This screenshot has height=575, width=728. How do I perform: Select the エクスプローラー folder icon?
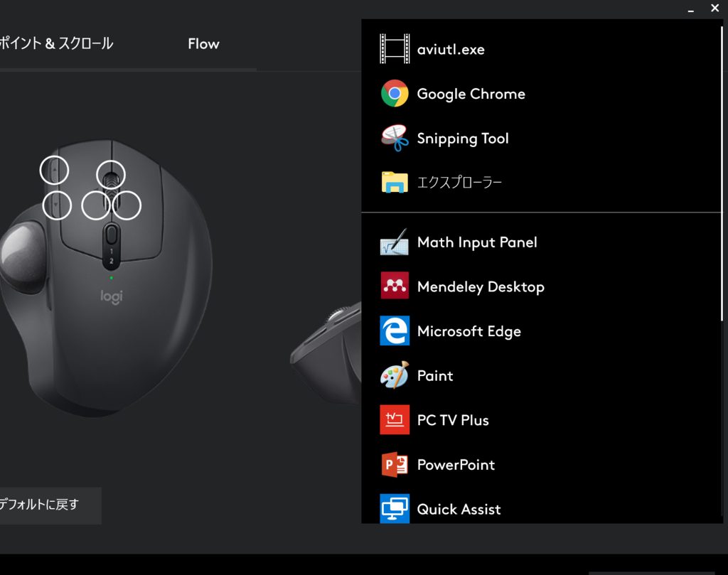point(395,182)
